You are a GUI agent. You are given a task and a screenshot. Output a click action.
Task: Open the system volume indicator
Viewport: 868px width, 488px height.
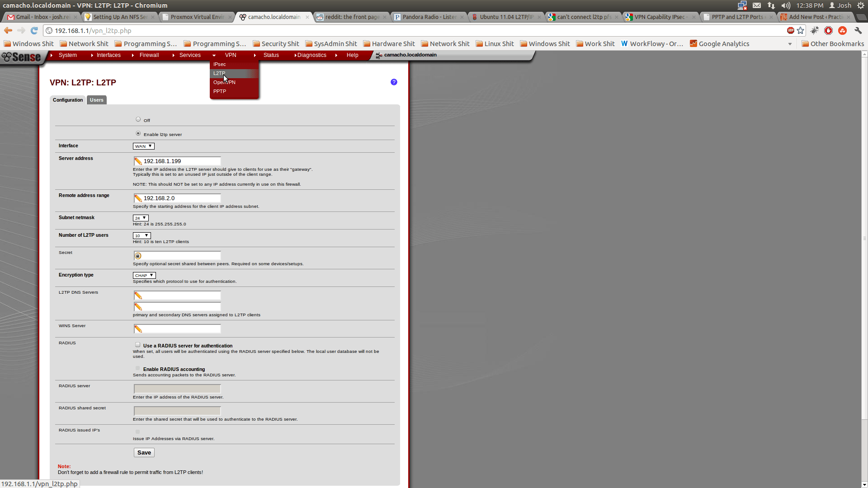point(786,5)
